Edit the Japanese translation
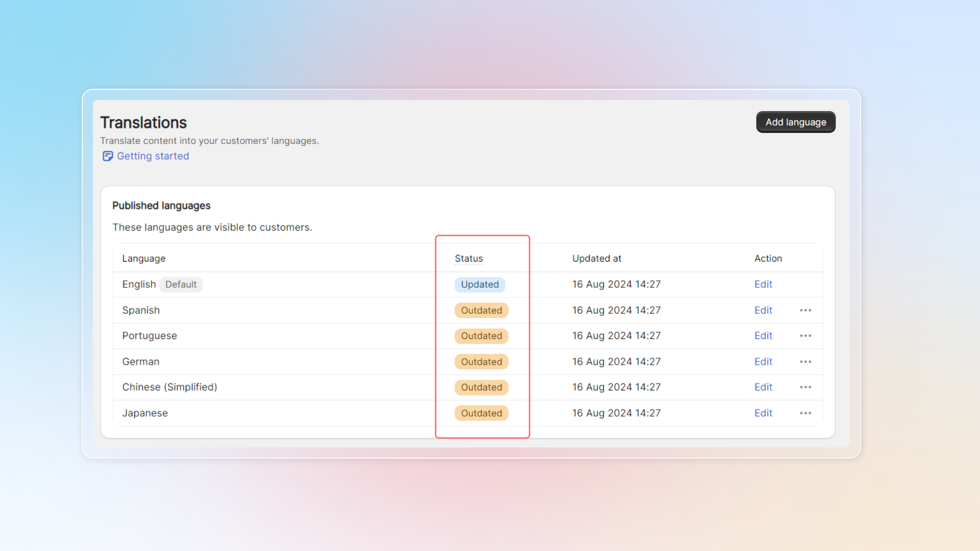This screenshot has height=551, width=980. click(x=763, y=413)
